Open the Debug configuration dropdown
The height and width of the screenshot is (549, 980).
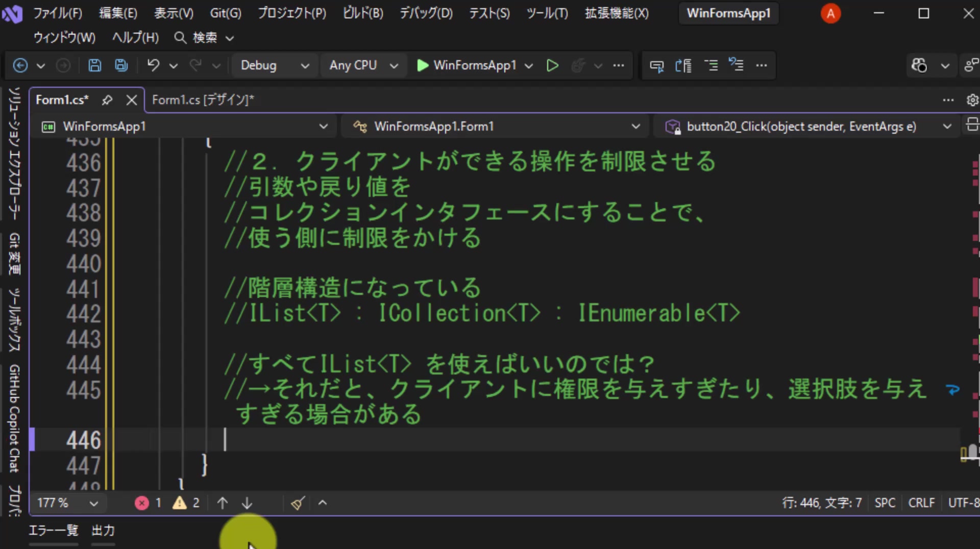pos(275,65)
